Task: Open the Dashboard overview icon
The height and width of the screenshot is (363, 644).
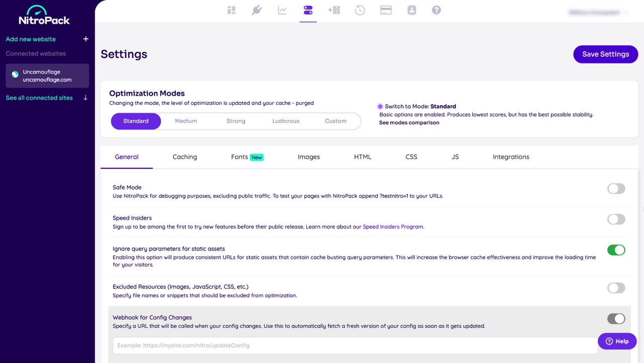Action: pos(231,10)
